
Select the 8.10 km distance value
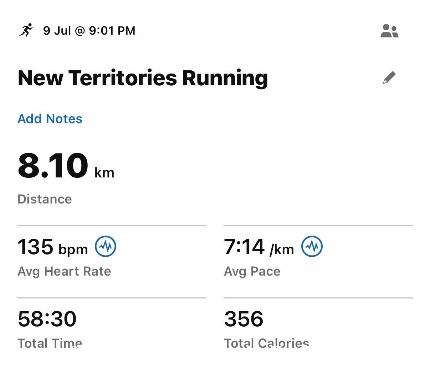[x=66, y=165]
